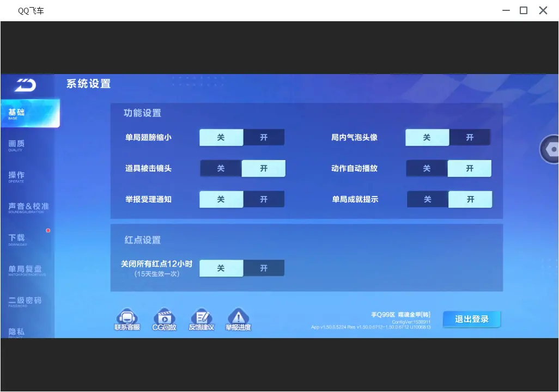Click the 功能设置 section heading
The image size is (559, 392).
click(x=143, y=113)
